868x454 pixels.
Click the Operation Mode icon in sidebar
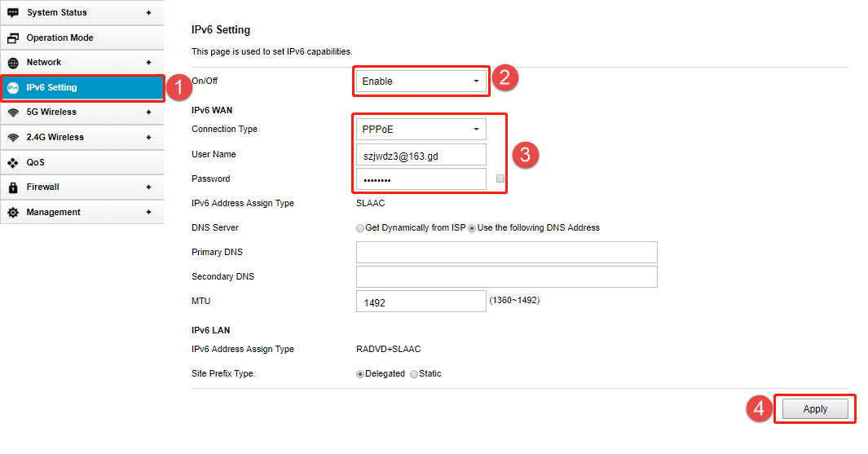pos(13,38)
